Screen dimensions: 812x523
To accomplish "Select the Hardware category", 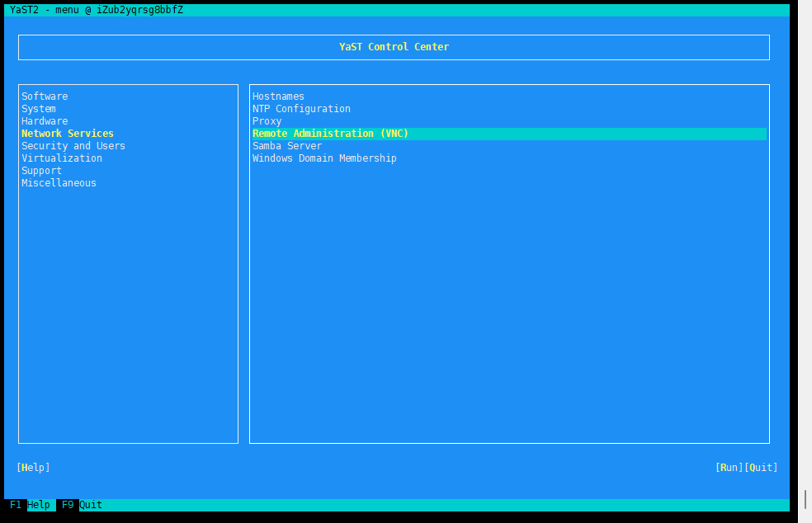I will (45, 121).
